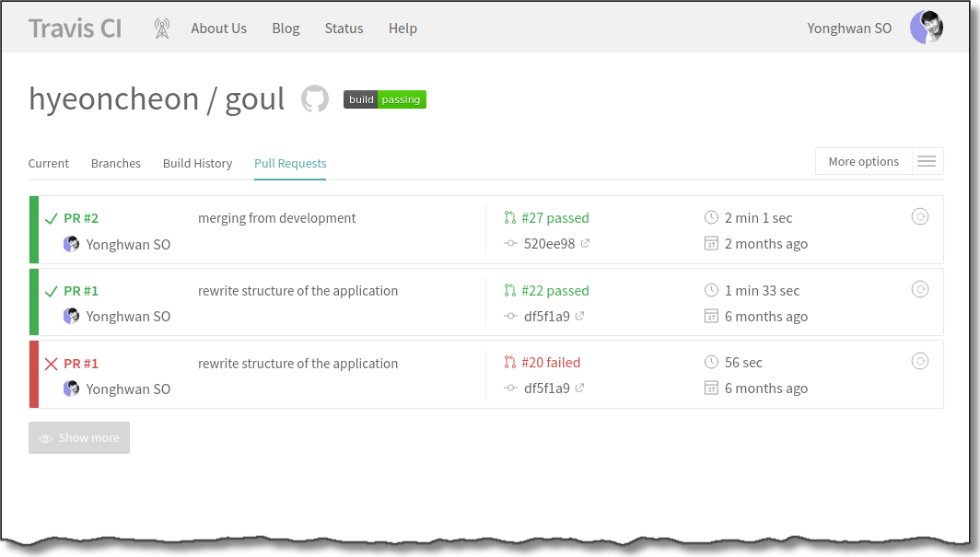Viewport: 980px width, 557px height.
Task: Click the Show more button with eye icon
Action: pos(79,438)
